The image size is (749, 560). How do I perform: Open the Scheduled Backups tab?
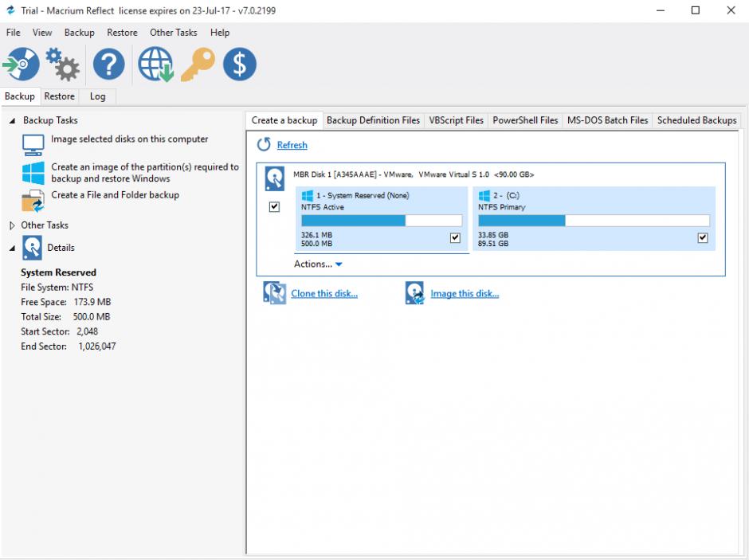[697, 120]
